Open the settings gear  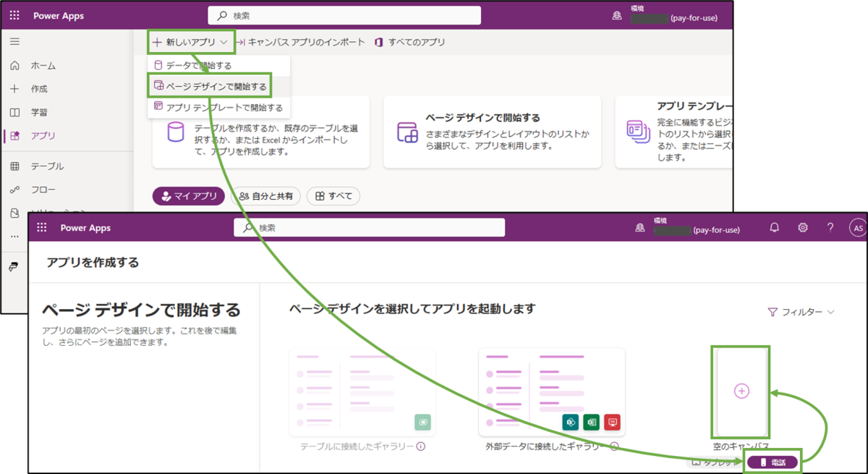803,227
